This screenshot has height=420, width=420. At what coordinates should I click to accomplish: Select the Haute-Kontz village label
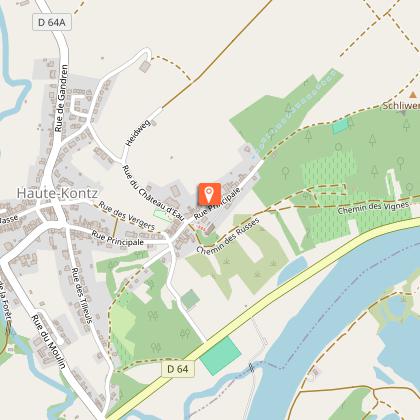(x=57, y=193)
